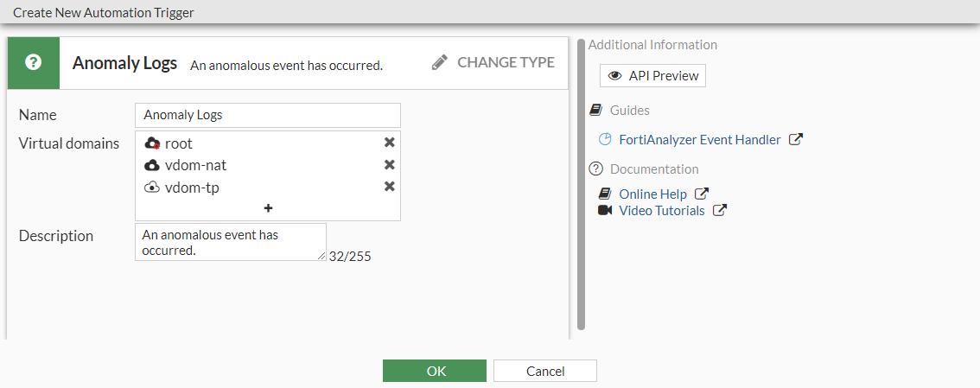Click the root virtual domain icon
Viewport: 980px width, 388px height.
(152, 144)
